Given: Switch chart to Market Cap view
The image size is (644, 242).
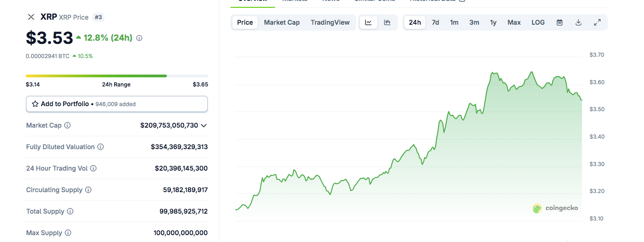Looking at the screenshot, I should pos(282,22).
